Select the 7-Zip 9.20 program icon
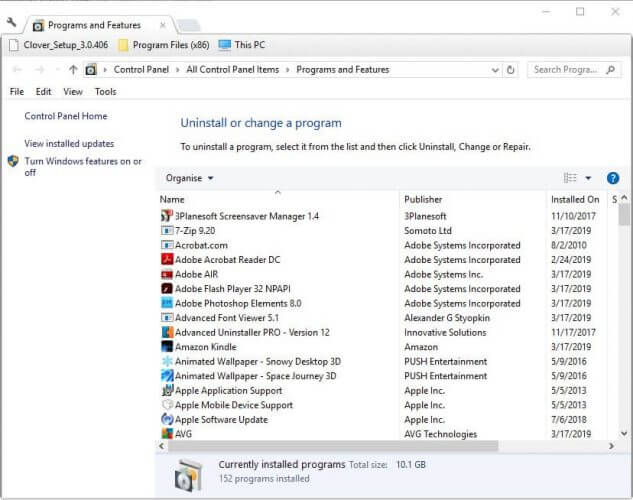Viewport: 633px width, 500px height. pos(167,230)
